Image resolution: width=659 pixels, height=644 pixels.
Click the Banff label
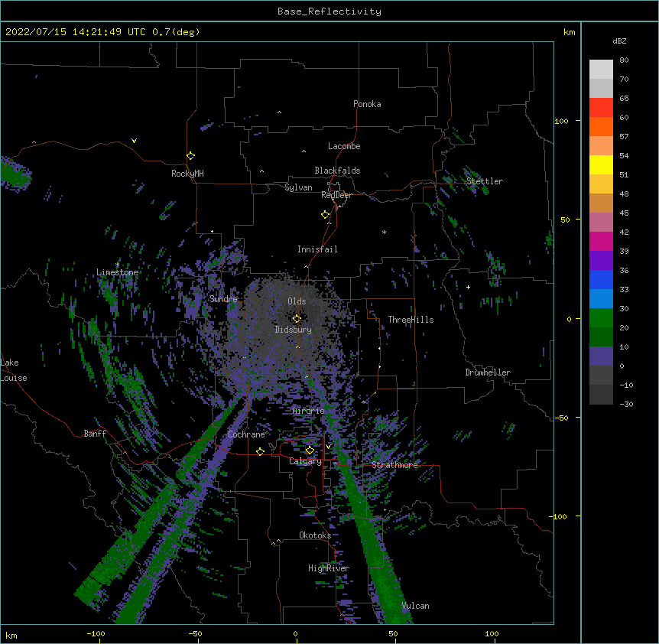[95, 434]
